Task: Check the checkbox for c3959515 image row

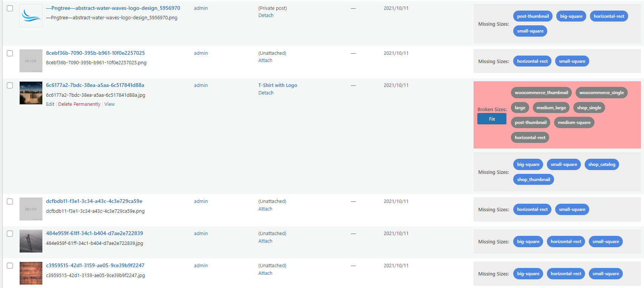Action: coord(10,265)
